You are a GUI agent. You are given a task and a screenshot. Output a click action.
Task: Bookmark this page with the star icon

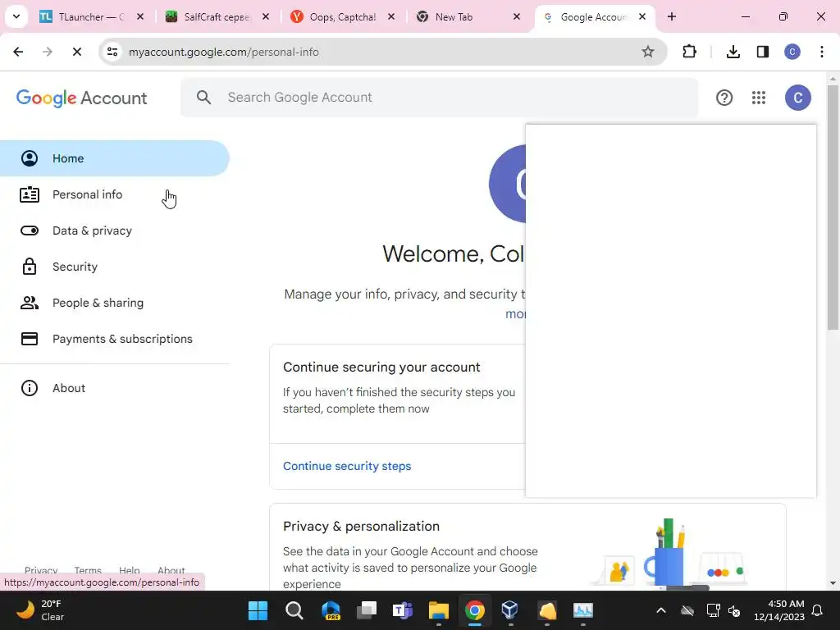pos(648,52)
